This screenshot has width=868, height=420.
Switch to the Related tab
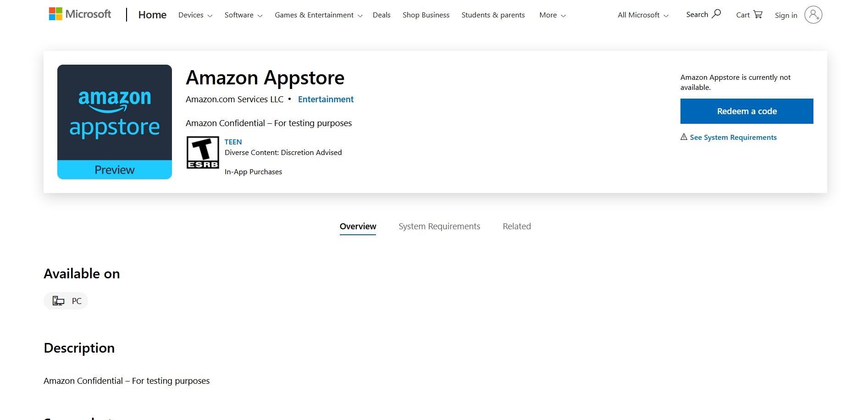[517, 227]
